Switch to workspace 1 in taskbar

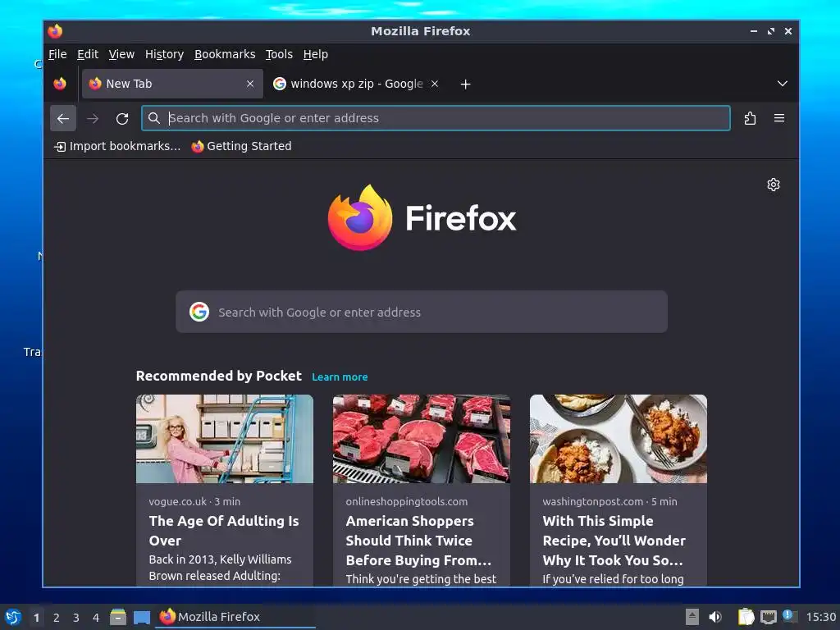click(x=36, y=618)
